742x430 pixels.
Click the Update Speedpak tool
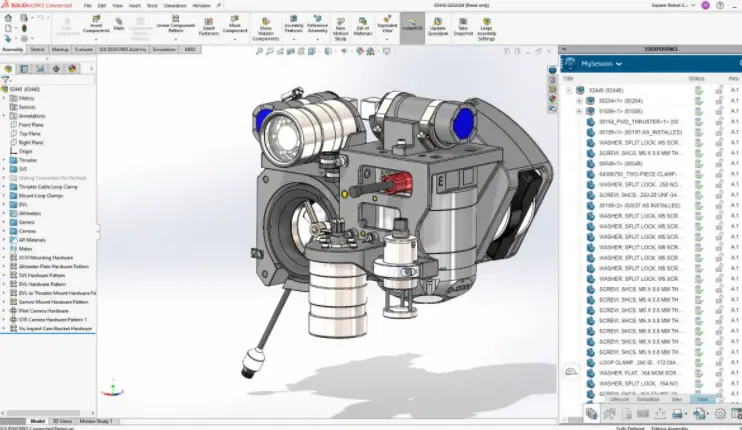click(x=438, y=27)
